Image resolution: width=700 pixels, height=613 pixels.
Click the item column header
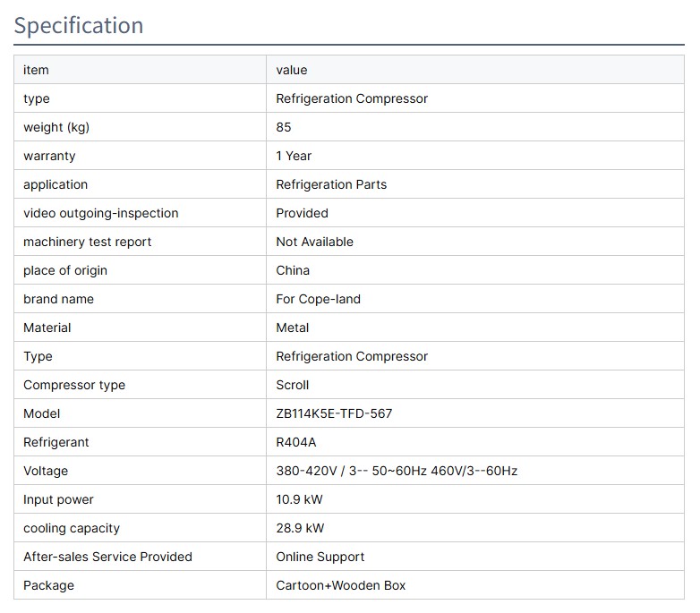pos(36,70)
